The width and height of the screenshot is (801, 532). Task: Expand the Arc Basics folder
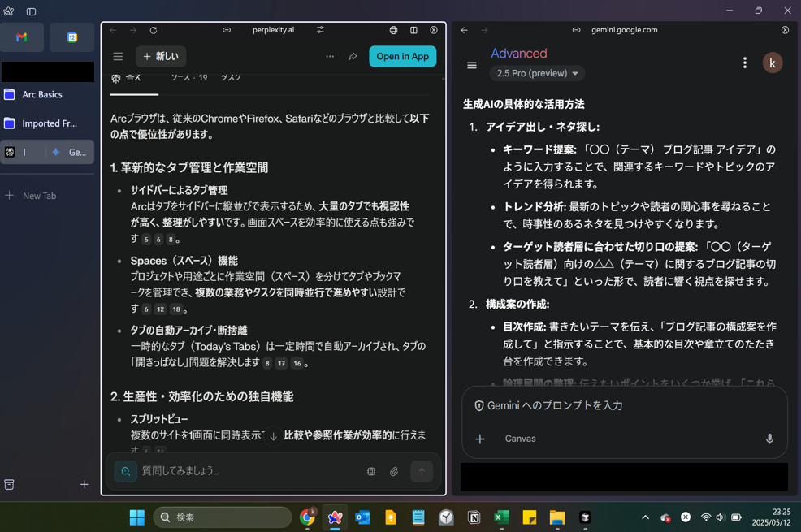pyautogui.click(x=42, y=94)
